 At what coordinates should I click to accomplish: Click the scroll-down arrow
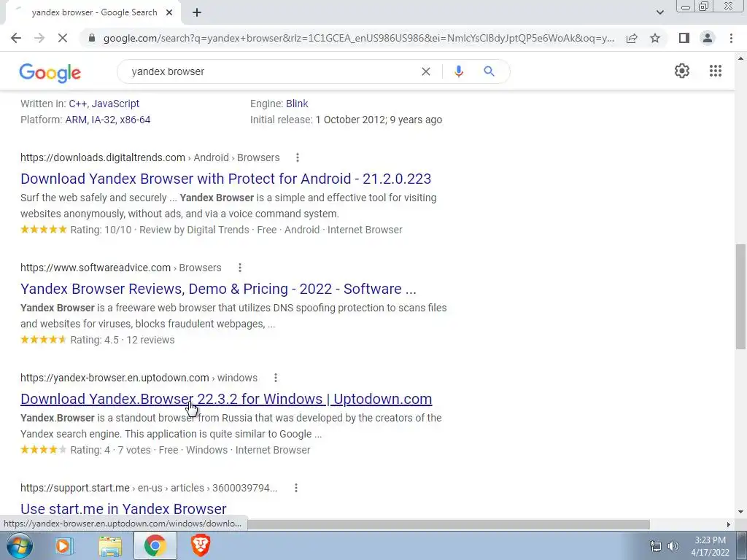[x=741, y=512]
